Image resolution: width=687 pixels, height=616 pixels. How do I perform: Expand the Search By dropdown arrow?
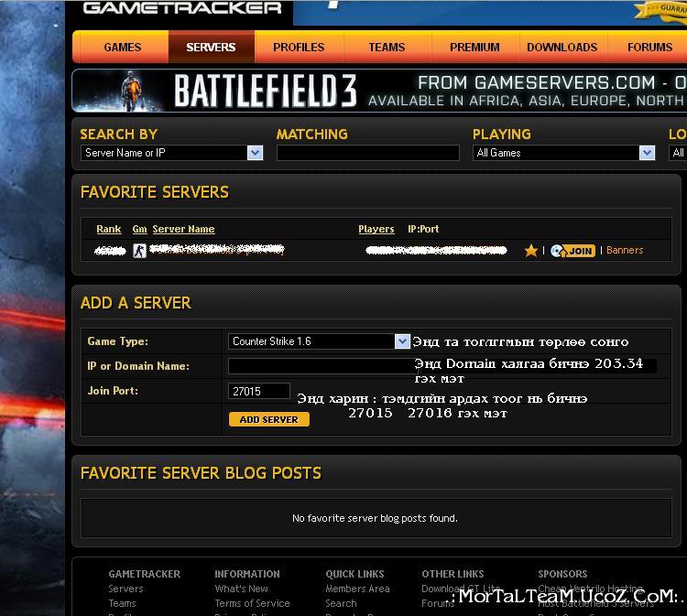point(255,153)
